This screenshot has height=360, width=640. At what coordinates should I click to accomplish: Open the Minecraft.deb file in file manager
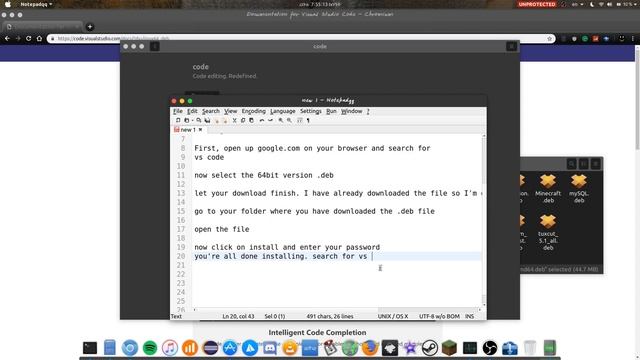pyautogui.click(x=548, y=189)
